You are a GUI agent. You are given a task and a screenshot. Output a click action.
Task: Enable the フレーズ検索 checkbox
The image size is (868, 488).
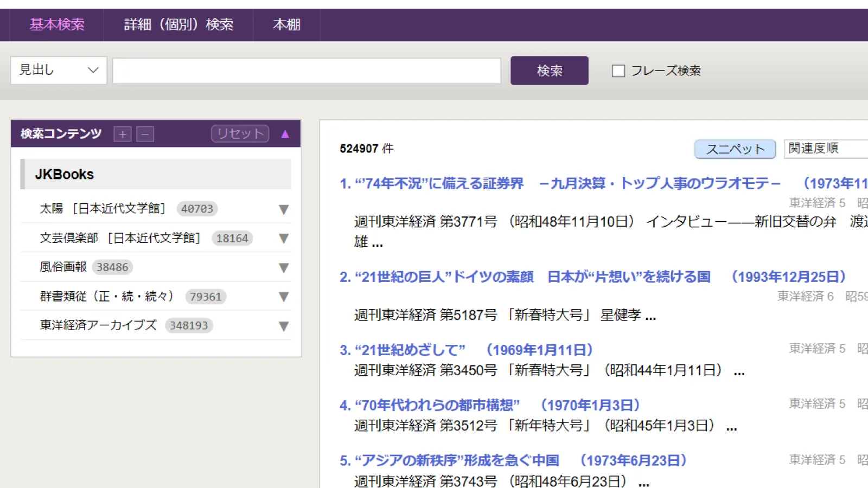[x=618, y=71]
